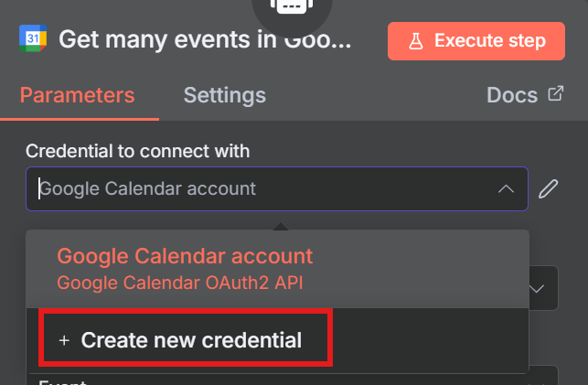Select the Google Calendar account option

[185, 256]
